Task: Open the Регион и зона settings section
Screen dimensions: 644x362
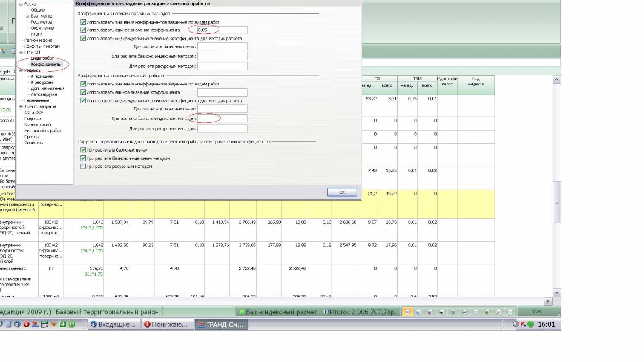Action: click(x=38, y=40)
